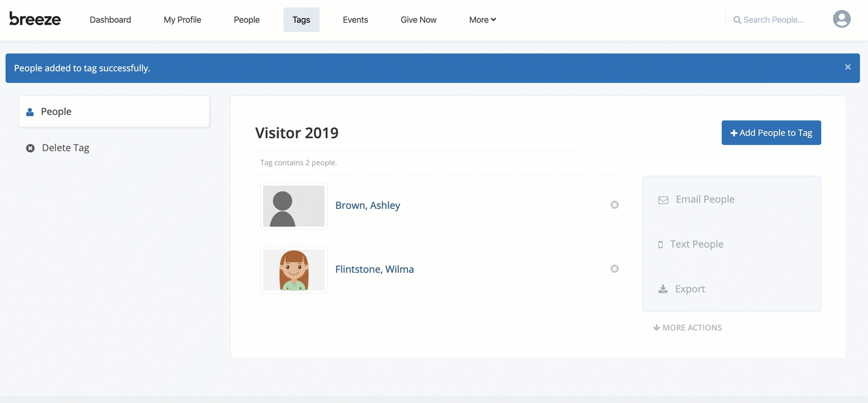Open Brown, Ashley profile link
This screenshot has width=868, height=403.
(x=368, y=205)
